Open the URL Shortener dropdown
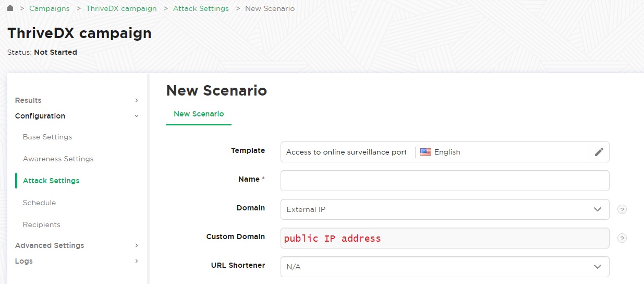The image size is (644, 284). 445,267
